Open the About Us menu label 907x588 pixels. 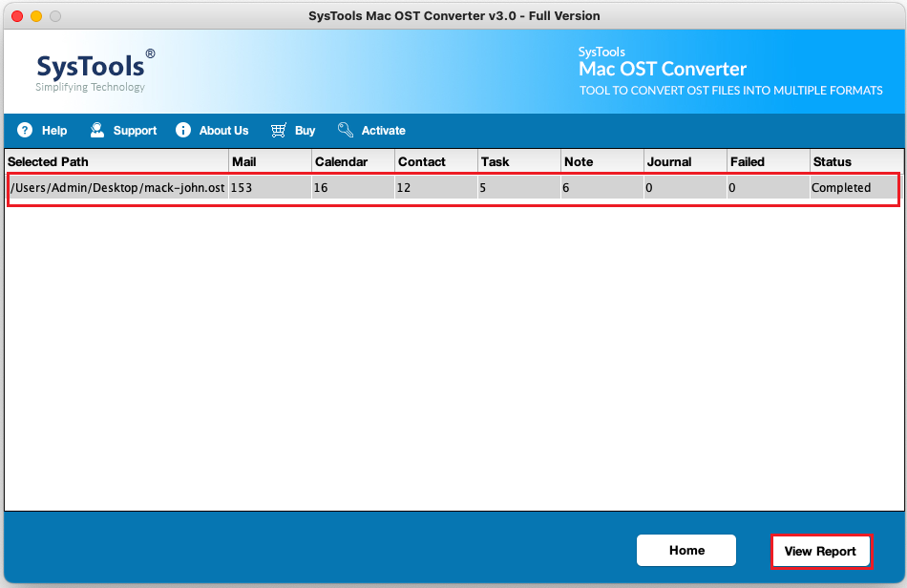pos(223,131)
